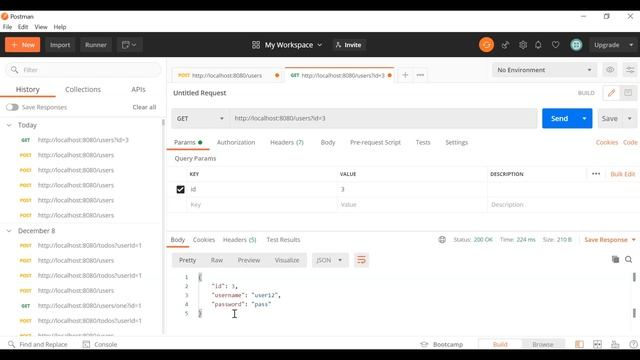Click the network globe icon near Status

pyautogui.click(x=442, y=240)
